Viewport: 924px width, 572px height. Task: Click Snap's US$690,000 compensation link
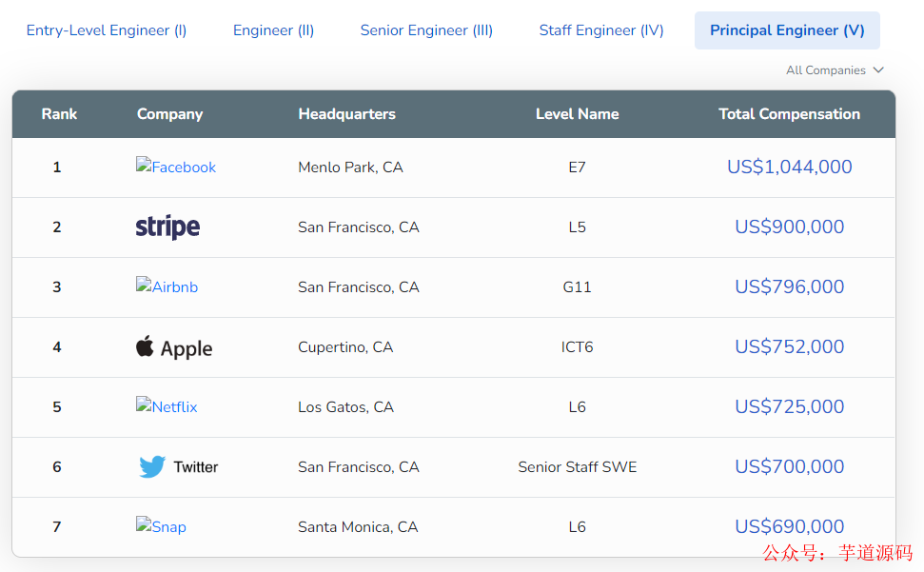(789, 526)
